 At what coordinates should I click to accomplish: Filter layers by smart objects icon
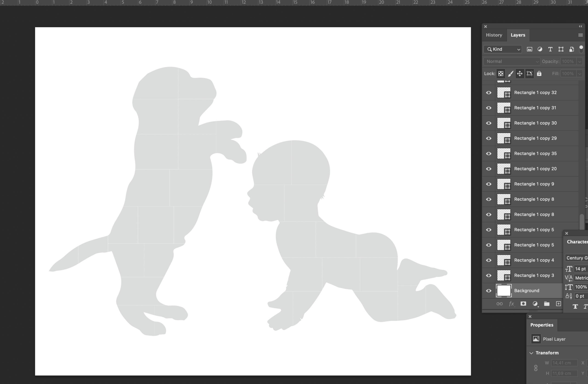[x=571, y=49]
